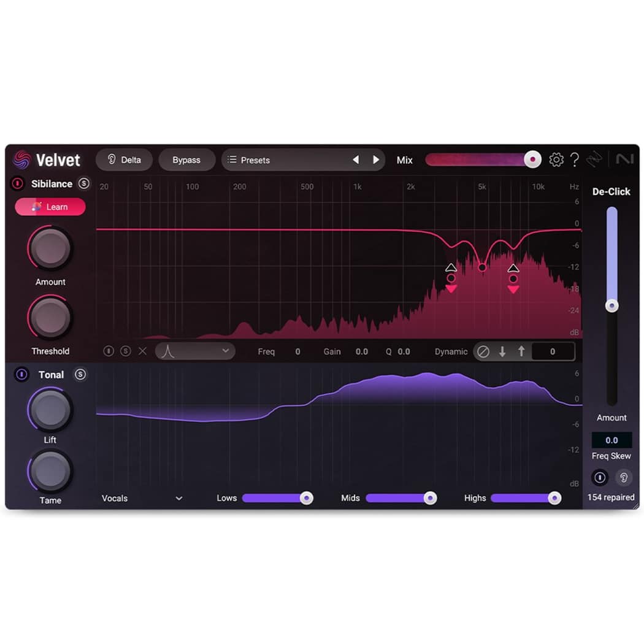Open the filter shape dropdown
This screenshot has height=644, width=644.
point(195,351)
